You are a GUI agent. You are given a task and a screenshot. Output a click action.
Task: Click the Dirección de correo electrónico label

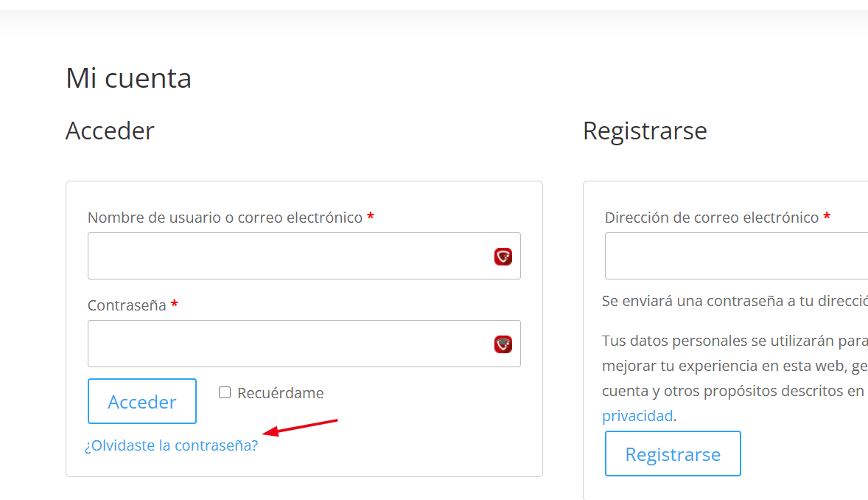(711, 218)
